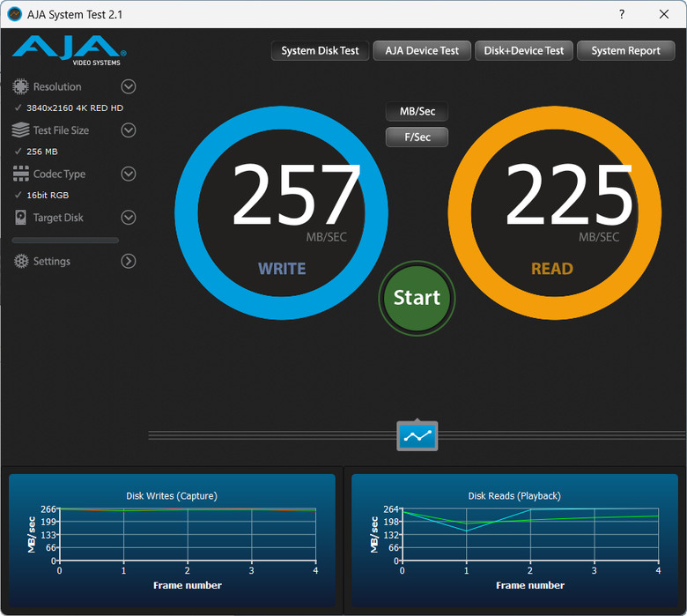Click the Target Disk label

(x=58, y=218)
